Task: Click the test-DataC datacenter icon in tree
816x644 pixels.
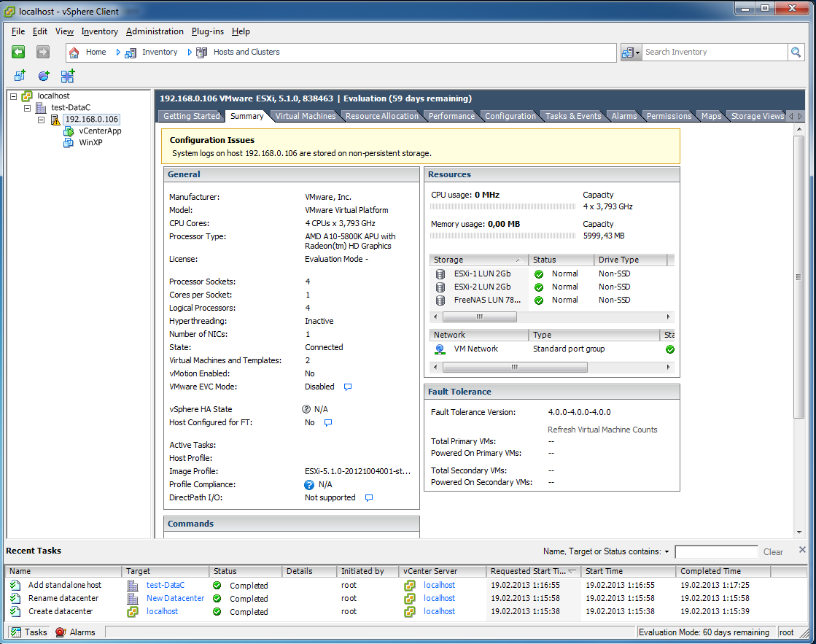Action: tap(41, 108)
